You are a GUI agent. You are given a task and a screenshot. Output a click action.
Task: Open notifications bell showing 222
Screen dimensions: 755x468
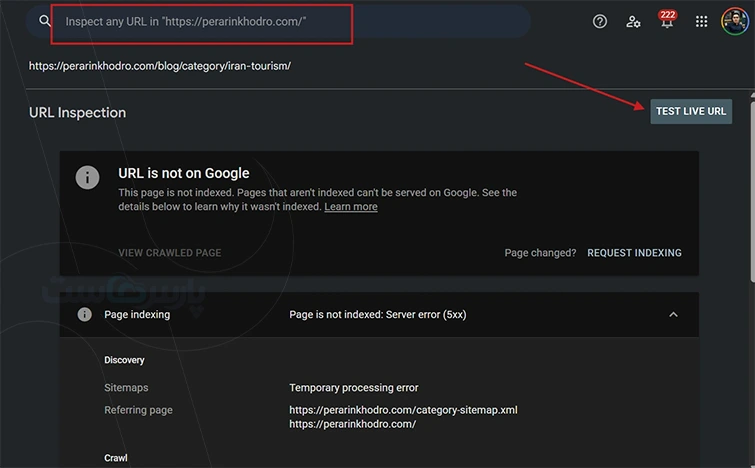pos(667,20)
